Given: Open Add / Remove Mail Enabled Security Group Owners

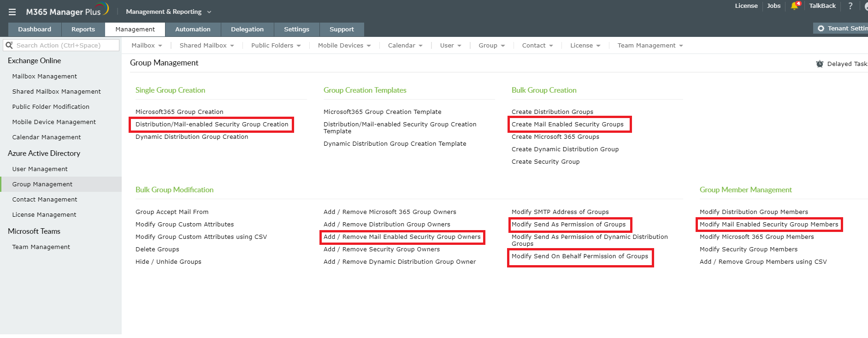Looking at the screenshot, I should coord(402,237).
